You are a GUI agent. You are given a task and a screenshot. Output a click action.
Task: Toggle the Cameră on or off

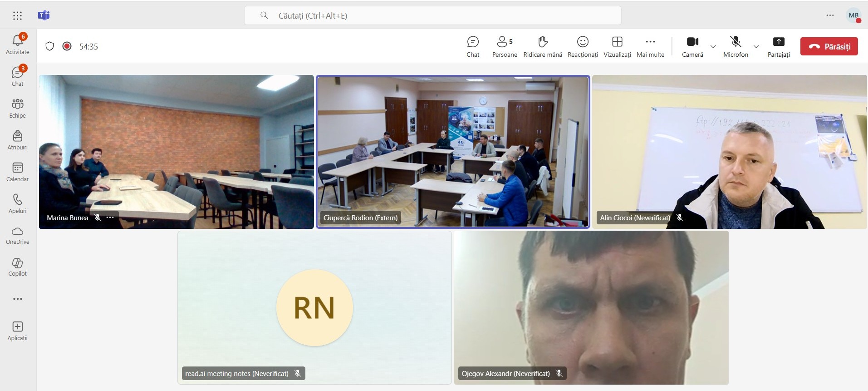(692, 47)
